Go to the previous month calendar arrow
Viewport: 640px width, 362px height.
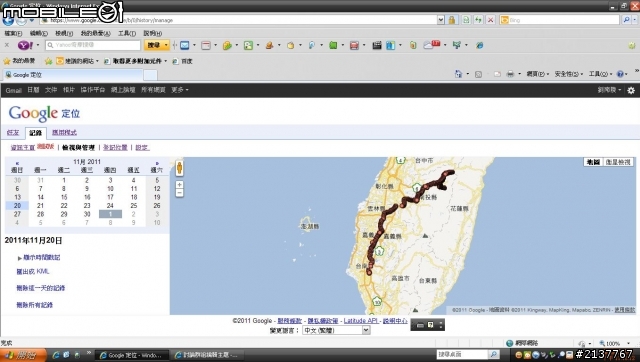tap(17, 163)
